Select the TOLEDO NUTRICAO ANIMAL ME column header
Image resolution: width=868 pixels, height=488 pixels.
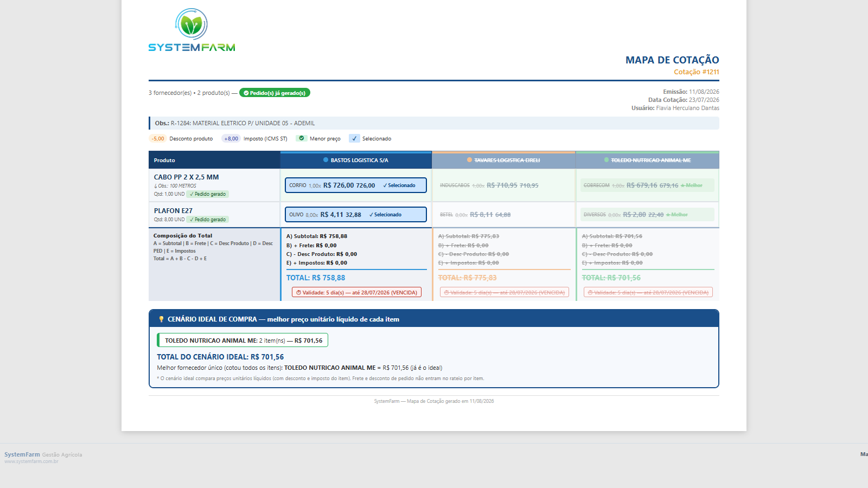pos(648,160)
